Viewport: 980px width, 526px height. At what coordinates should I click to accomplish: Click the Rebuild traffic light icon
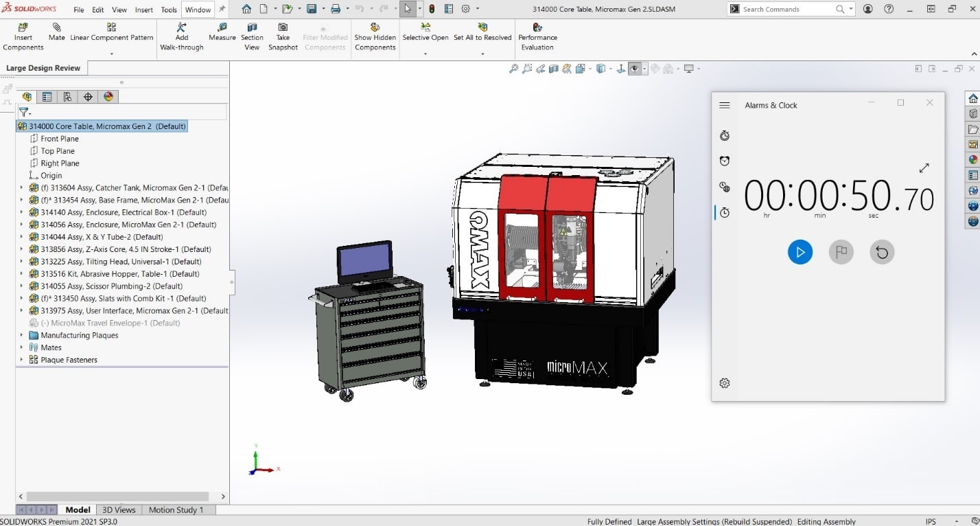click(x=431, y=9)
